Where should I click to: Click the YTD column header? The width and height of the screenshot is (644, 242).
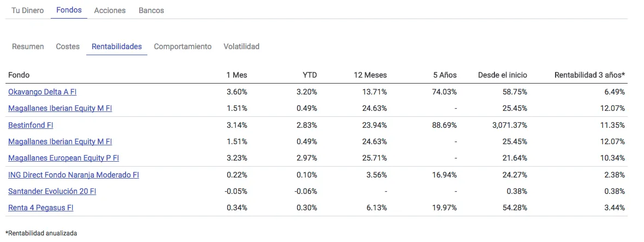point(309,75)
